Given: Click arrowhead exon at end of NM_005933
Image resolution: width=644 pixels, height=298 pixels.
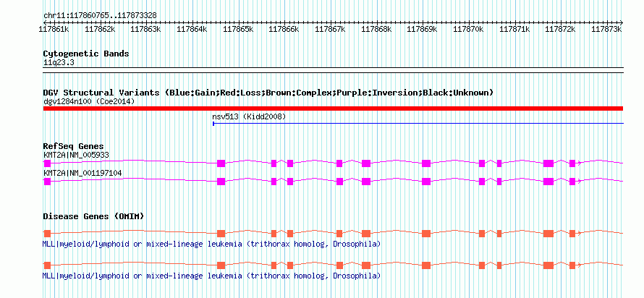Looking at the screenshot, I should (x=573, y=163).
